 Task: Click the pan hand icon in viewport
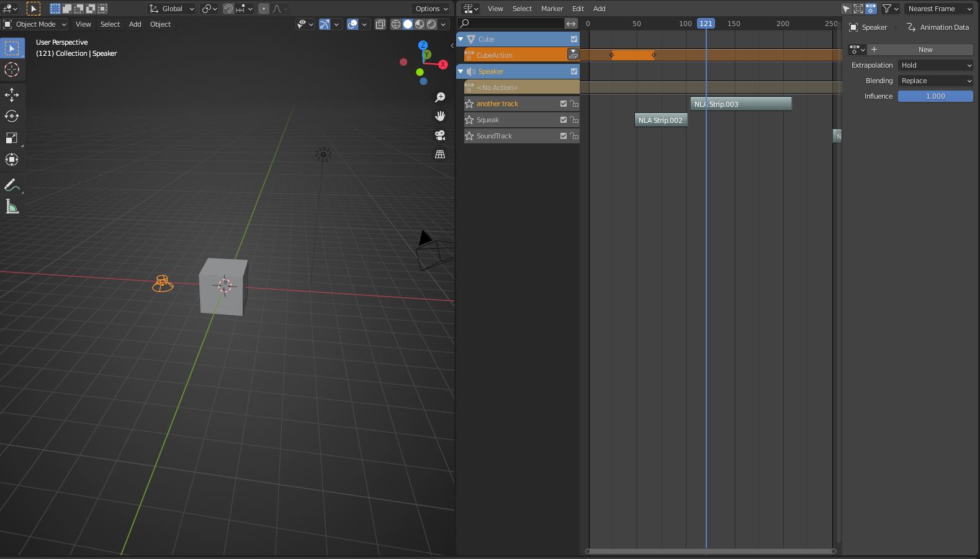point(440,116)
